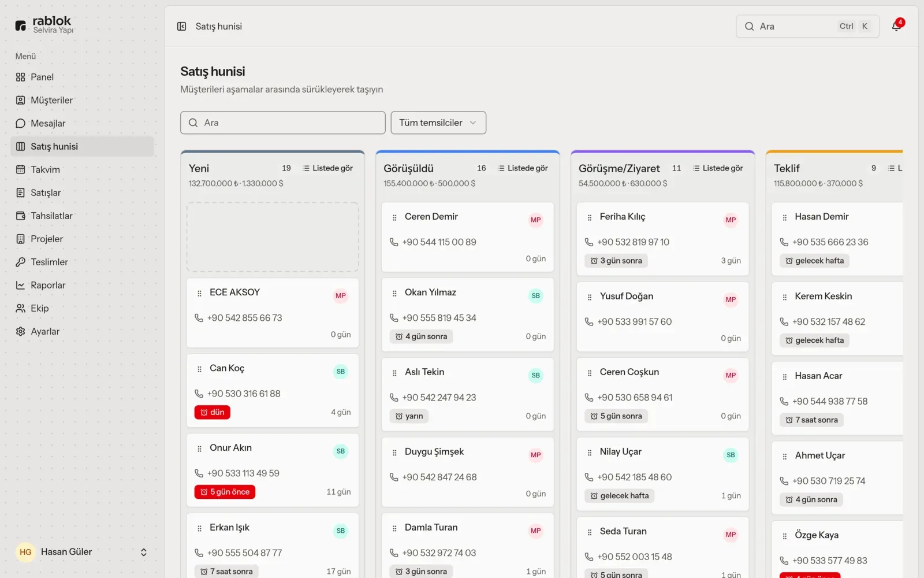Grab drag handle on Can Koç card
The height and width of the screenshot is (578, 924).
click(x=199, y=369)
